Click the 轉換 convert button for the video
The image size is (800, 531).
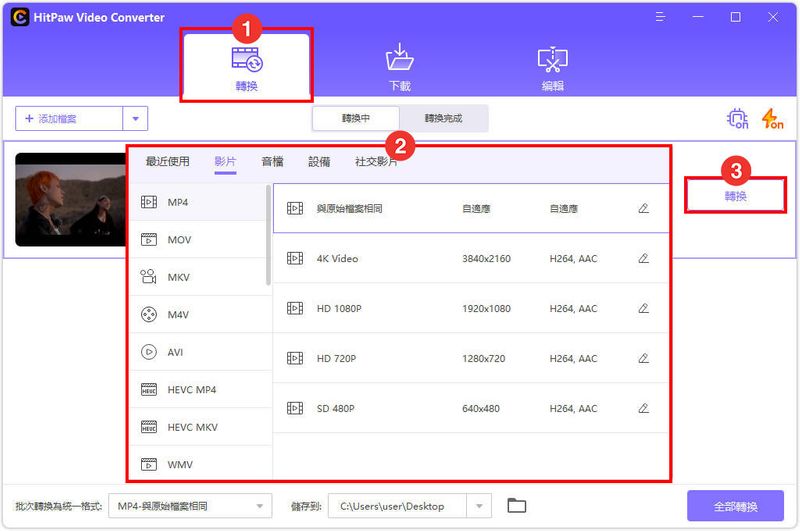pos(735,195)
